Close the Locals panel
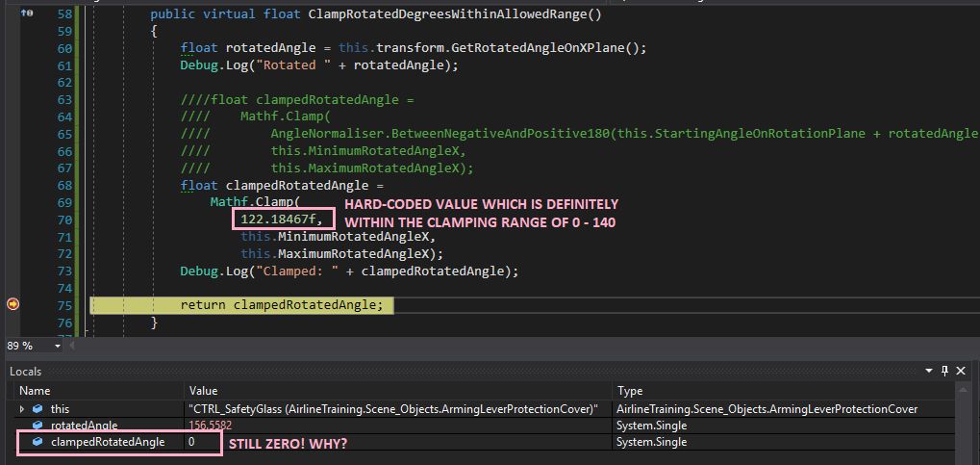This screenshot has height=465, width=980. click(961, 371)
